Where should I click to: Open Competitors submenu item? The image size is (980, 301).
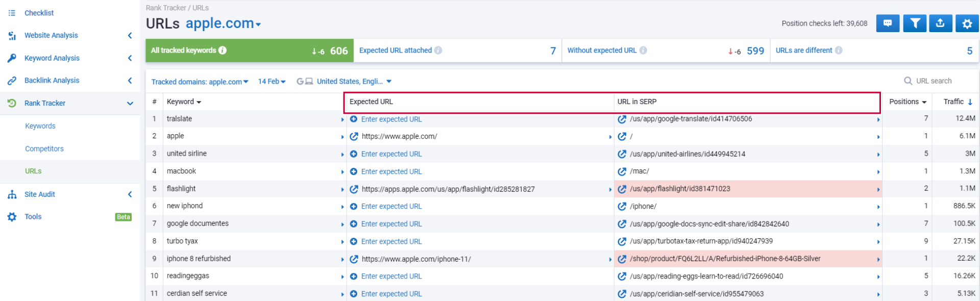point(44,149)
